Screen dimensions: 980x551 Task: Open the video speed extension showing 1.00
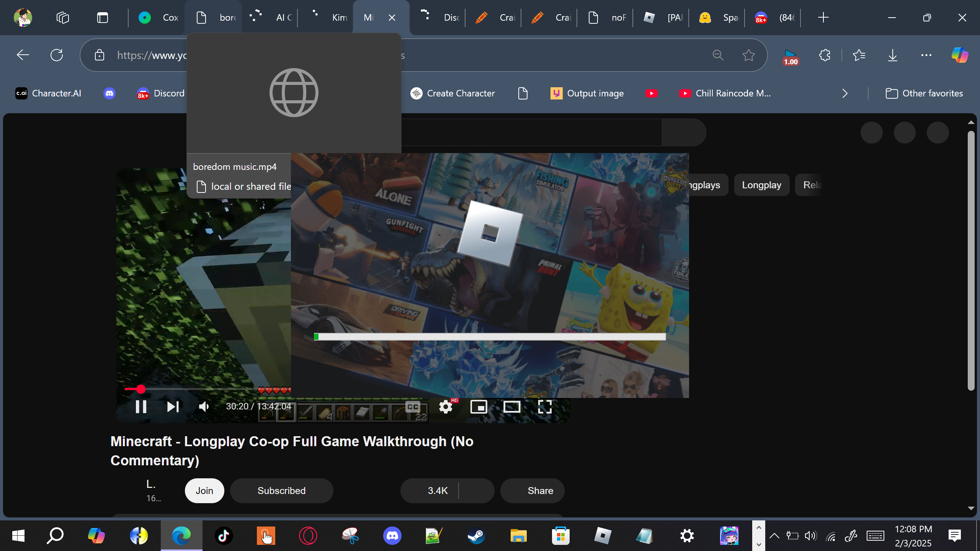791,57
